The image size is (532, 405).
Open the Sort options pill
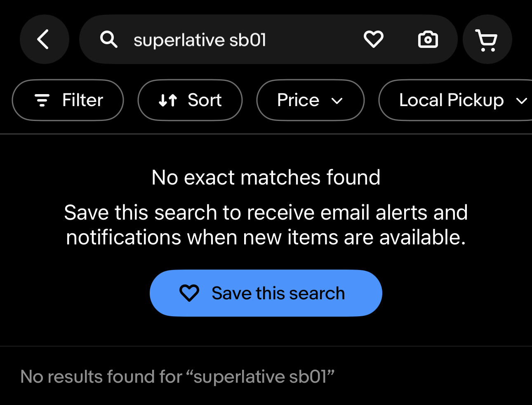coord(190,100)
